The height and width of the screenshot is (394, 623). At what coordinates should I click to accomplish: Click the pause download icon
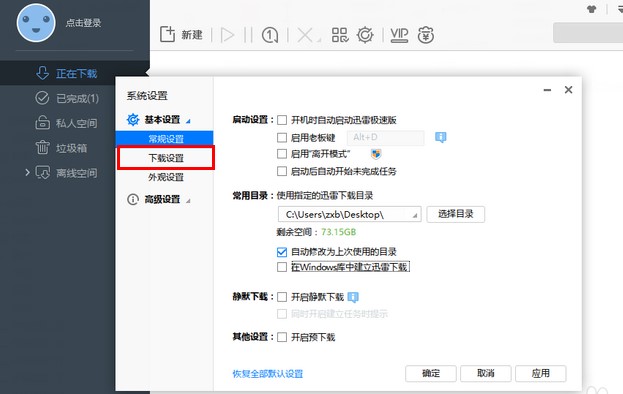click(x=248, y=35)
